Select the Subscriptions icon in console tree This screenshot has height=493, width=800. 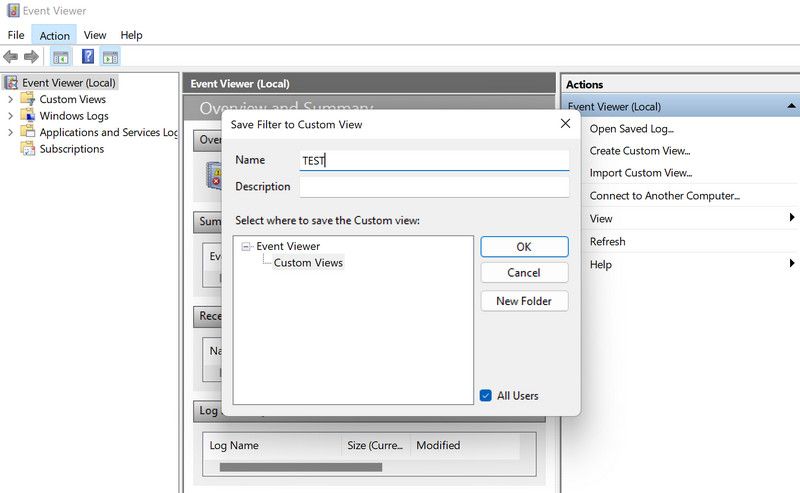coord(28,149)
